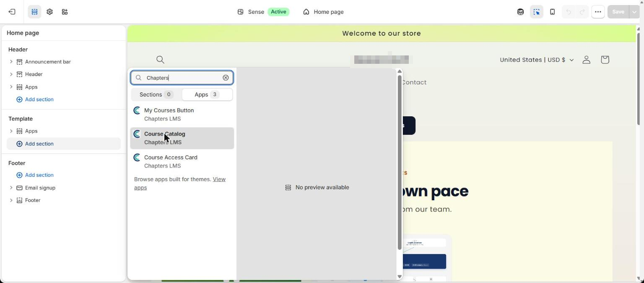Click the store account login icon
The width and height of the screenshot is (644, 283).
coord(586,60)
